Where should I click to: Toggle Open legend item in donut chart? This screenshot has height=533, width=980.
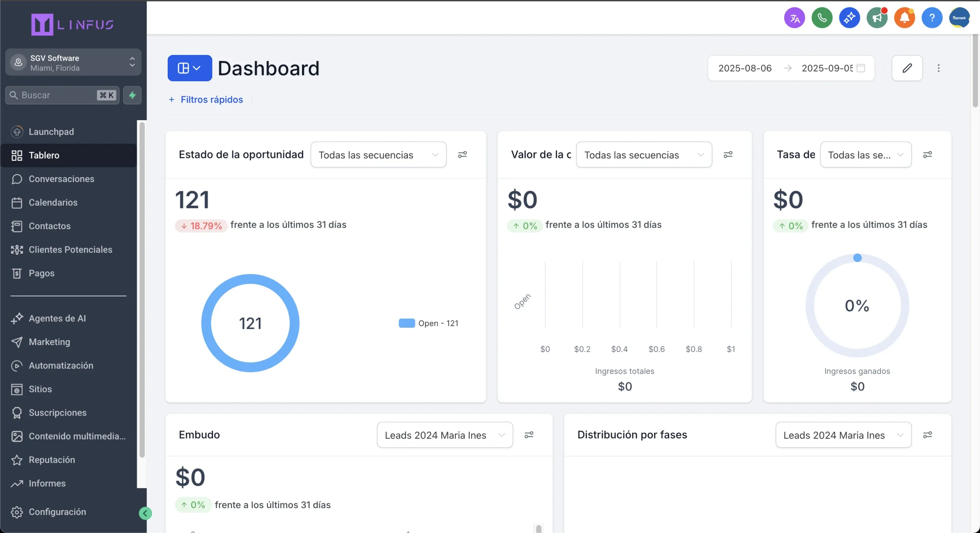click(x=428, y=323)
